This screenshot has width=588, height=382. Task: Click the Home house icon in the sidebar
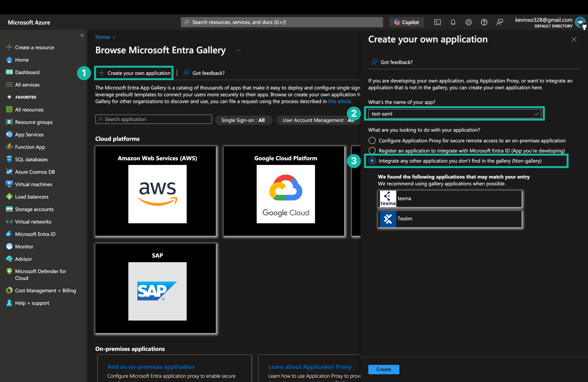coord(9,60)
